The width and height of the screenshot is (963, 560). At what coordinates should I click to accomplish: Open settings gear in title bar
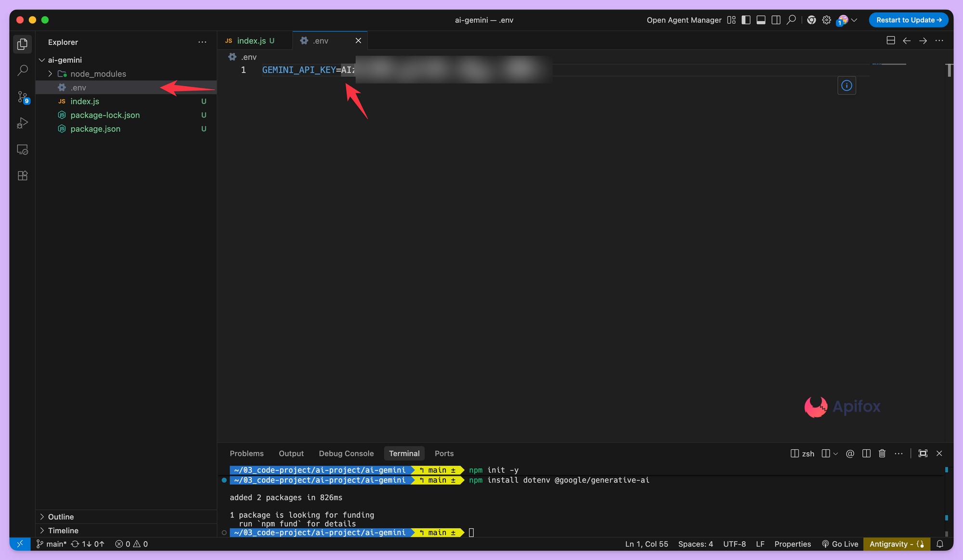pyautogui.click(x=826, y=20)
